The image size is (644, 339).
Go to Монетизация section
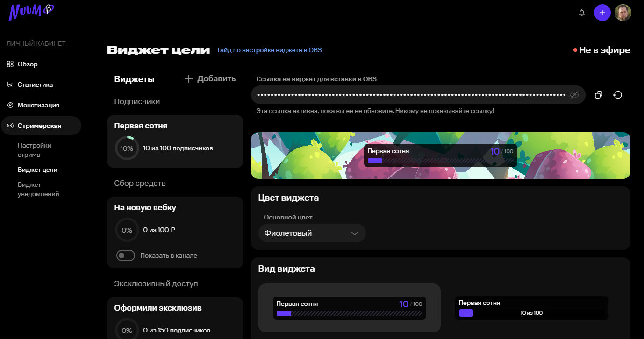38,105
